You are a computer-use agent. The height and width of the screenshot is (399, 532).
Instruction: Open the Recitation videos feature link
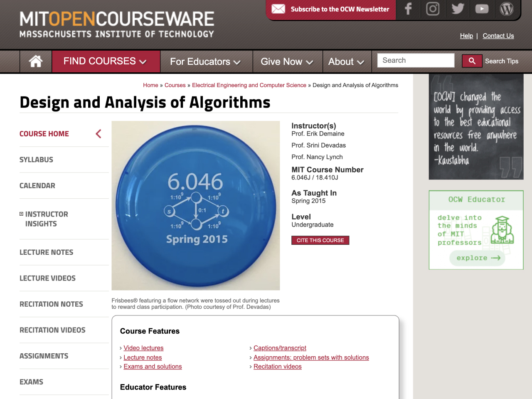pos(278,367)
